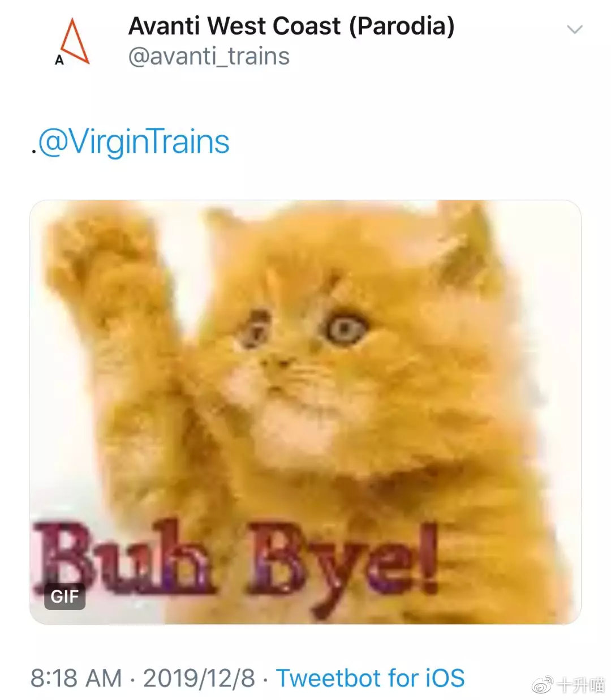Click the Buh Bye! caption text
Image resolution: width=611 pixels, height=700 pixels.
236,561
